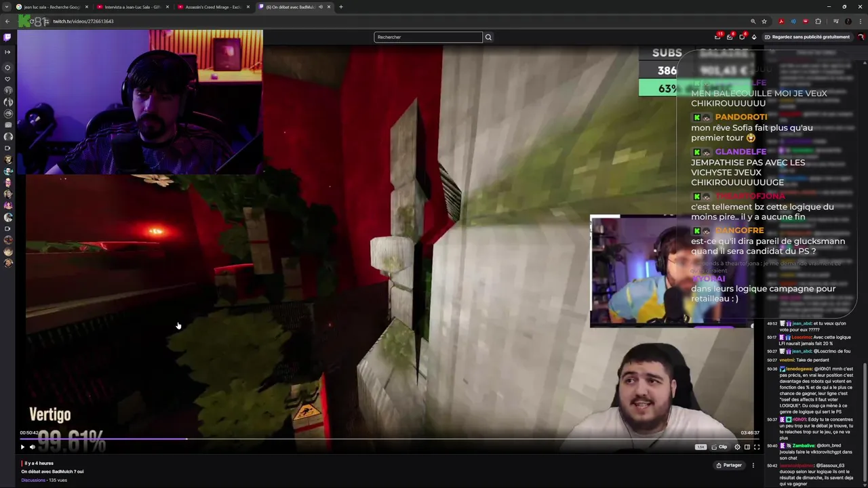Open the media control toolbar icon

(835, 21)
